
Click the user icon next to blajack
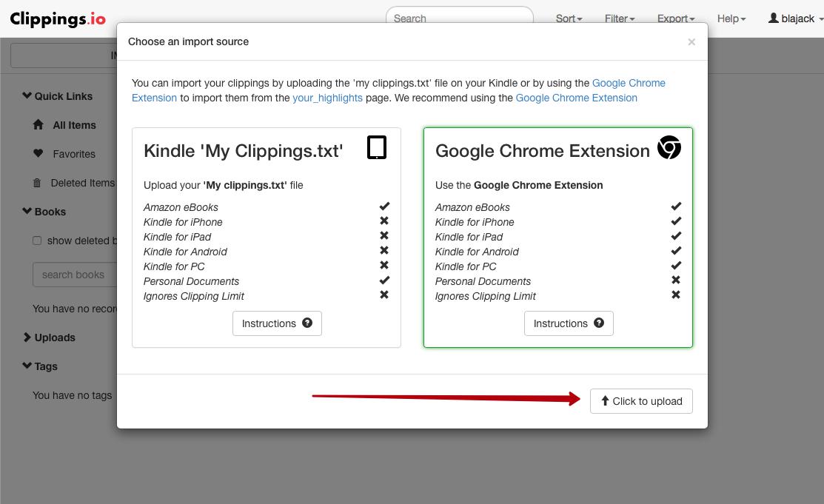(x=774, y=19)
